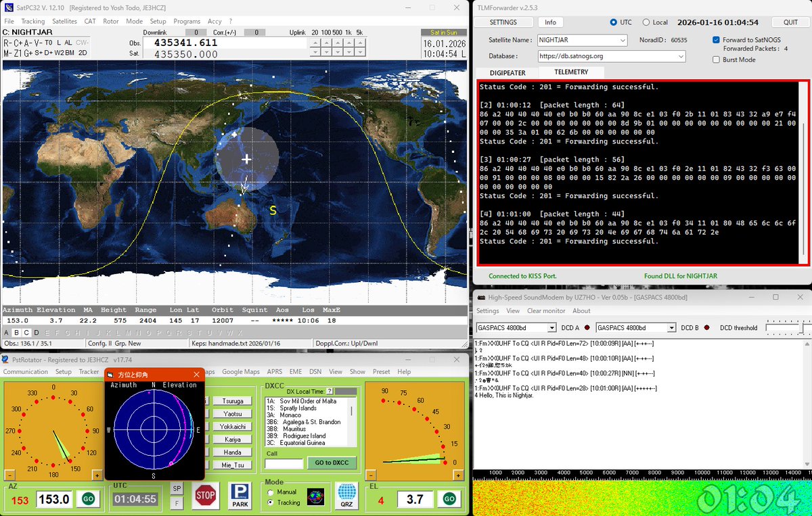Viewport: 812px width, 516px height.
Task: Click the DX Local Time question mark button
Action: [330, 392]
